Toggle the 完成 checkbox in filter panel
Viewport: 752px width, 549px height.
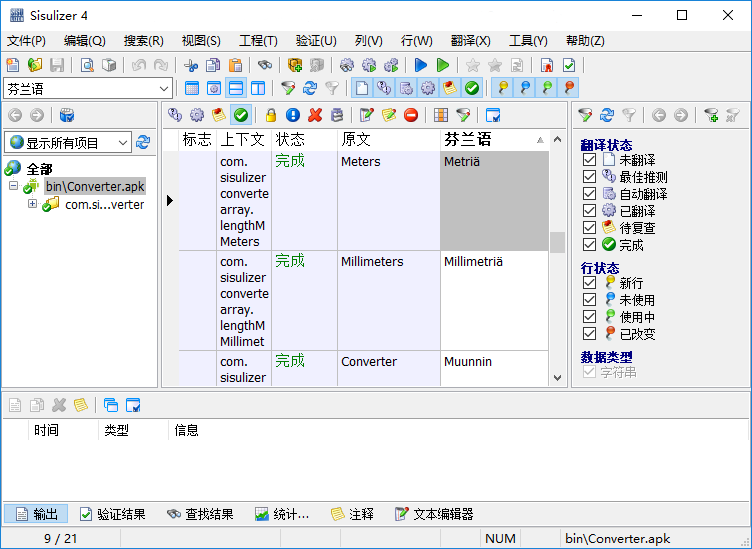coord(589,245)
